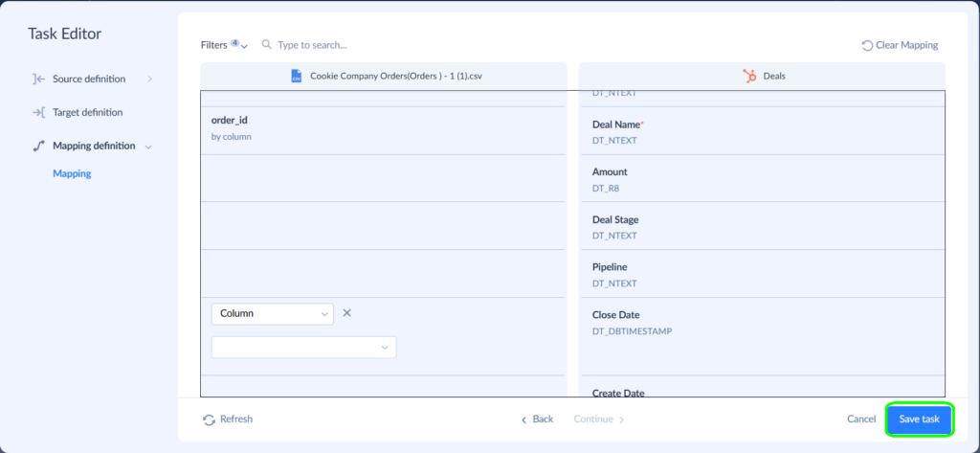Click the Cookie Company Orders csv file name

pos(396,77)
